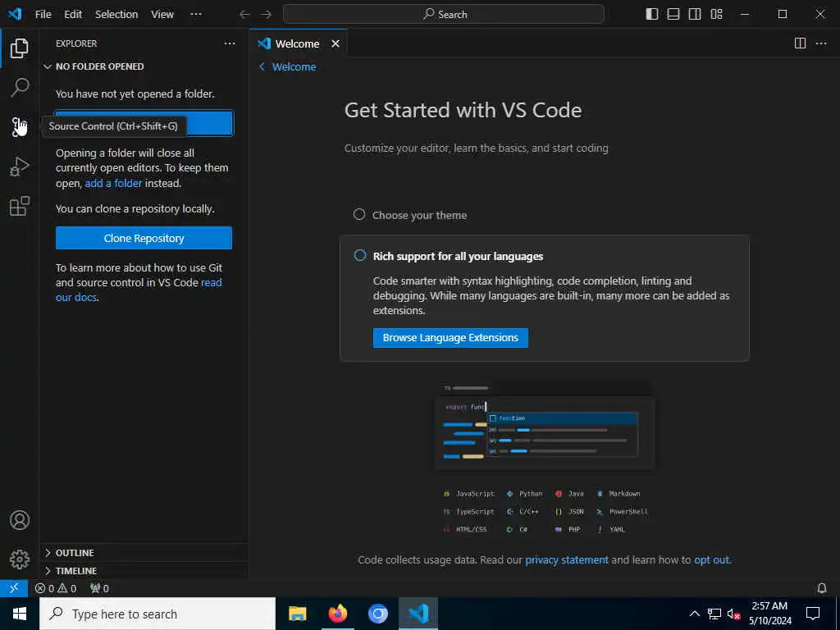Click the VS Code logo in title bar
Viewport: 840px width, 630px height.
click(x=15, y=14)
